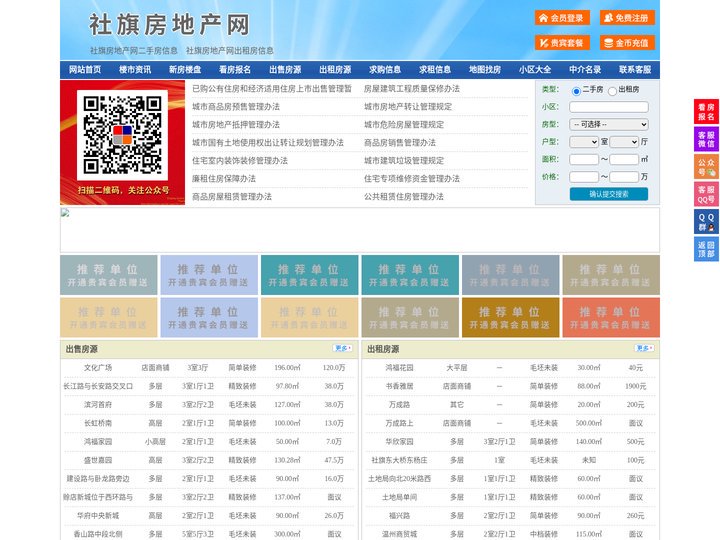This screenshot has width=720, height=540.
Task: Open the 室 count dropdown
Action: (x=584, y=142)
